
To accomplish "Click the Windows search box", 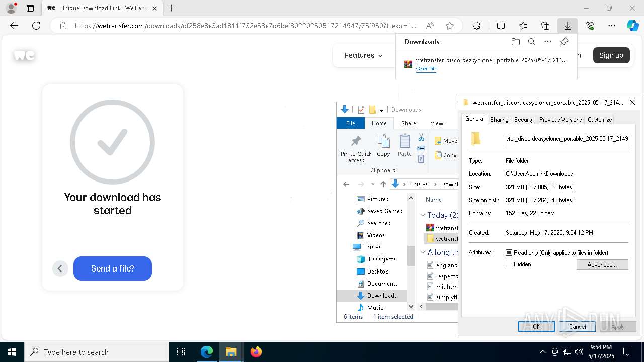I will [97, 352].
